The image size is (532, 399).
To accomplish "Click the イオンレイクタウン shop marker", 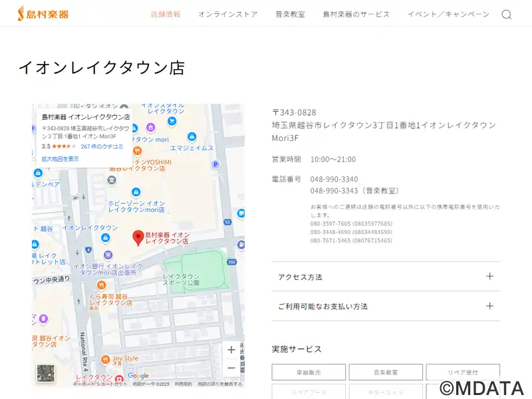I will click(106, 238).
